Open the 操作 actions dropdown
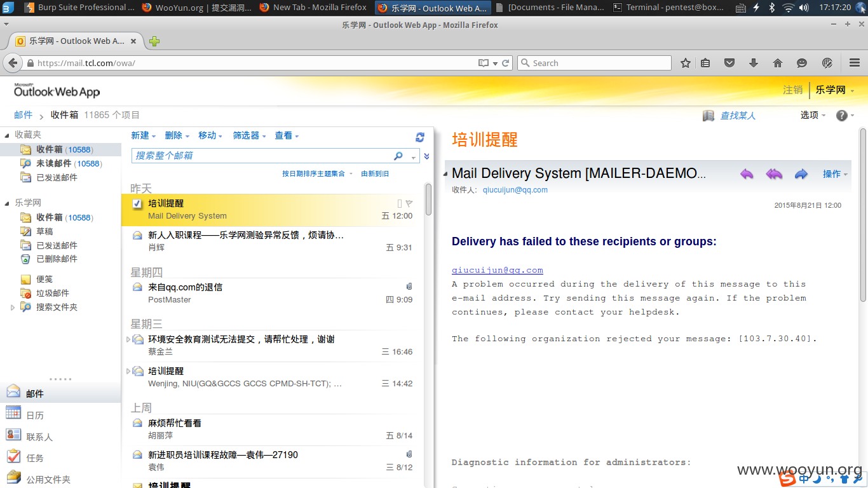Image resolution: width=868 pixels, height=488 pixels. point(835,174)
